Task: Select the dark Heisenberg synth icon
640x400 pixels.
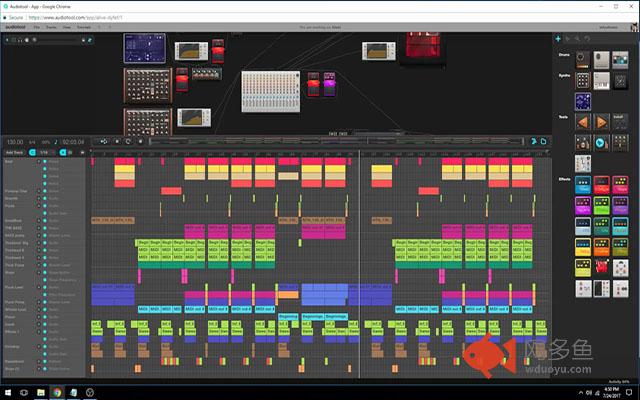Action: click(x=620, y=81)
